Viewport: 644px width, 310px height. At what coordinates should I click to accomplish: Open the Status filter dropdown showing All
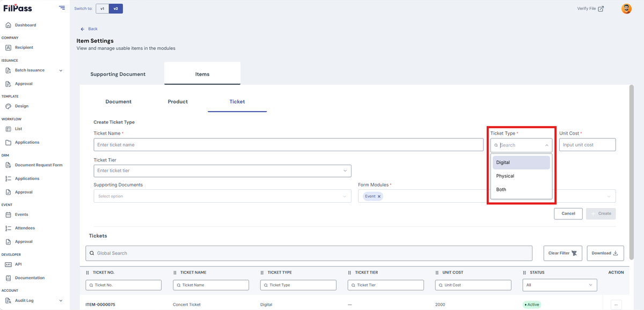click(560, 285)
